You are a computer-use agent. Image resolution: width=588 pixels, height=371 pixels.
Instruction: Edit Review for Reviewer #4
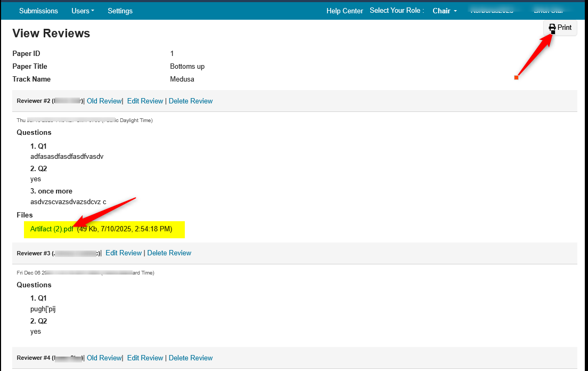coord(145,358)
